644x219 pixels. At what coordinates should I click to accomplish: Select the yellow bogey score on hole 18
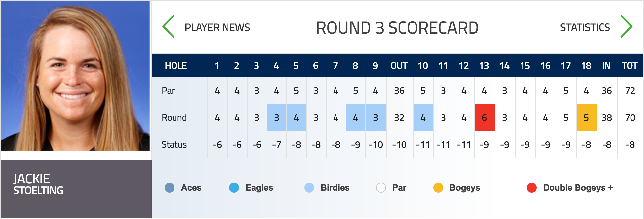click(586, 117)
